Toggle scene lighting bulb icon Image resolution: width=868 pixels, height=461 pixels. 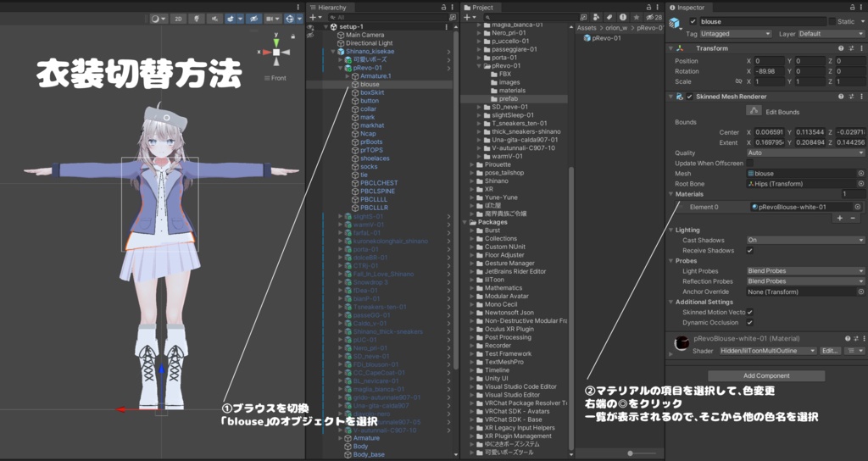tap(197, 19)
